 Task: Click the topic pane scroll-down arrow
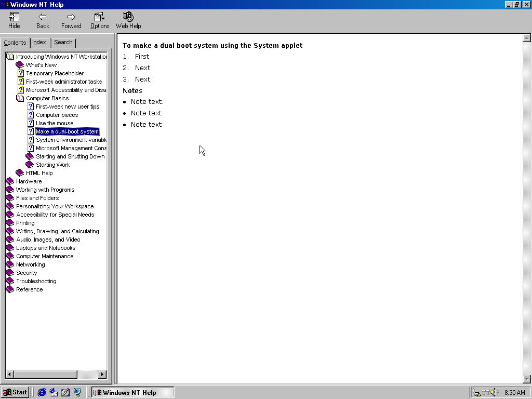point(526,379)
